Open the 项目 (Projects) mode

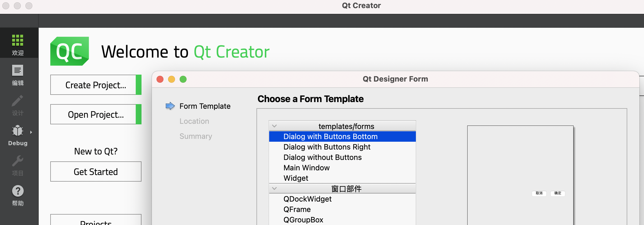coord(18,165)
